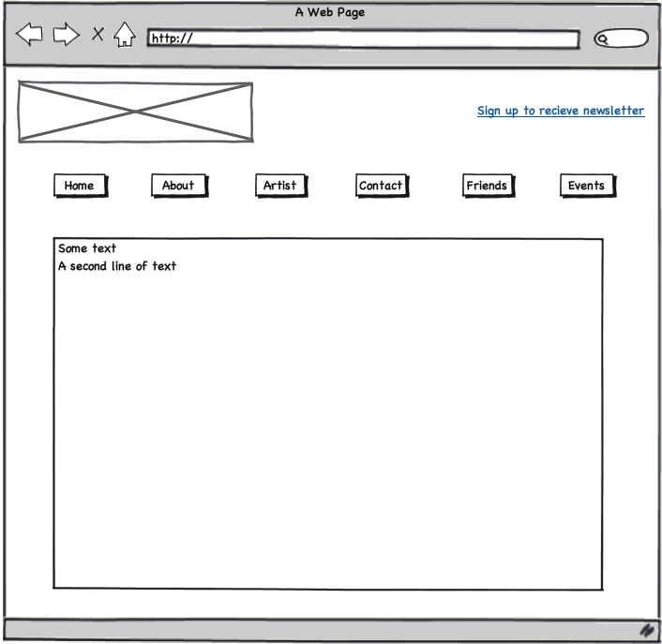This screenshot has width=662, height=644.
Task: Click the magnifying glass search icon
Action: pyautogui.click(x=605, y=39)
